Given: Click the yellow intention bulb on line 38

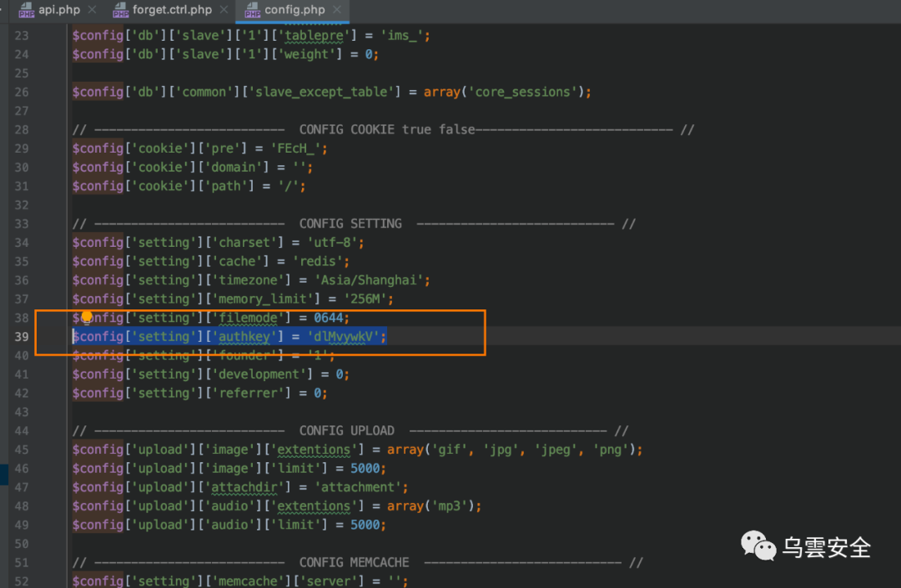Looking at the screenshot, I should (x=87, y=317).
